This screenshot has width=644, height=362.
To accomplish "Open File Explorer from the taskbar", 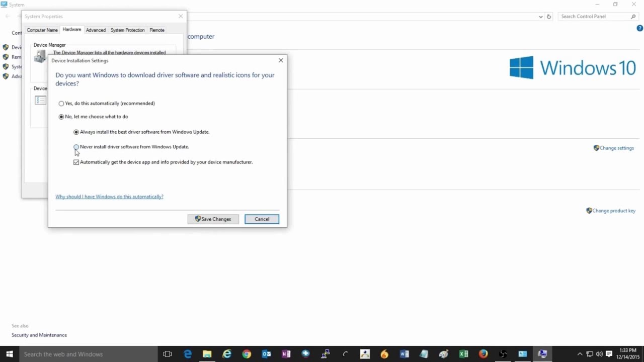I will coord(207,354).
